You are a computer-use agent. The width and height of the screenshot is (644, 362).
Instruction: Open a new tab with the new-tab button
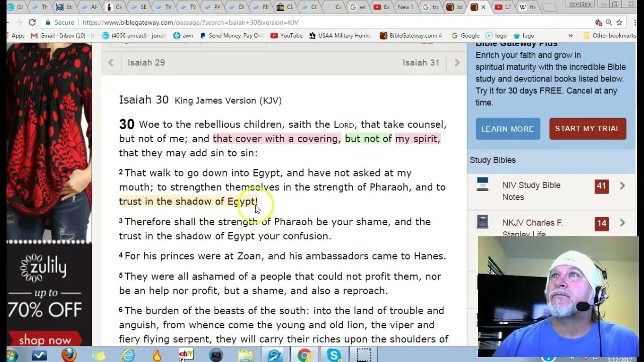550,8
